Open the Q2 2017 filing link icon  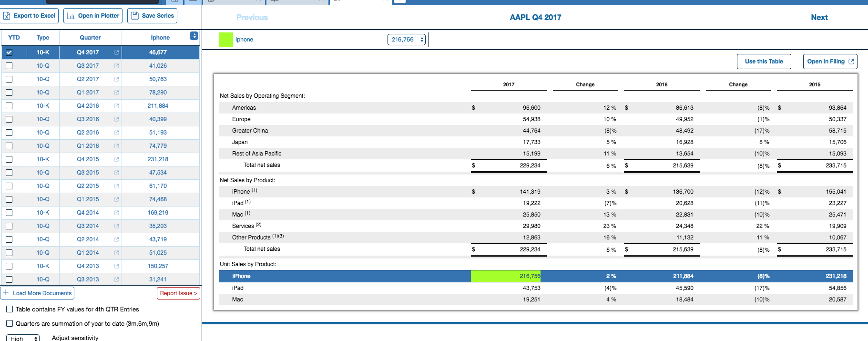tap(116, 79)
